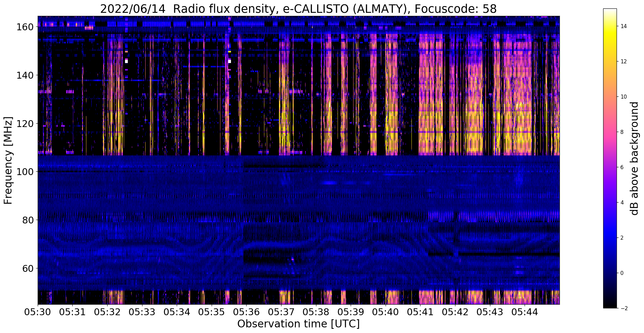Click the 'Frequency [MHz]' y-axis label
Screen dimensions: 644x333
(8, 160)
